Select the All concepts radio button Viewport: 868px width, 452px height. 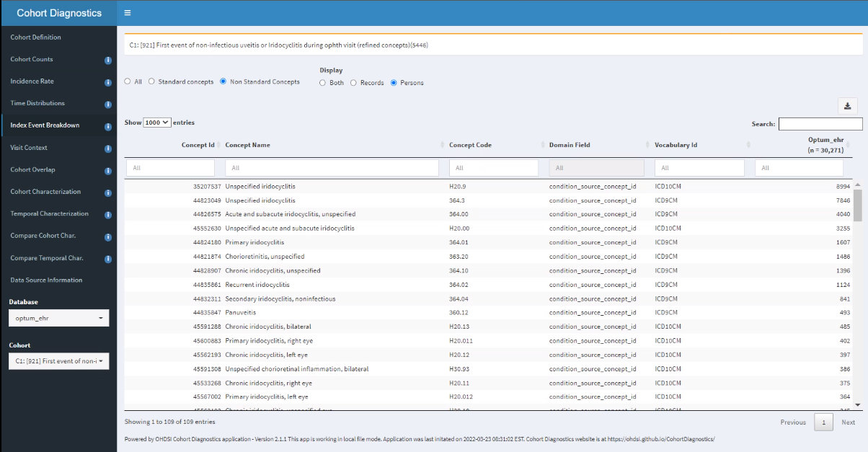pyautogui.click(x=127, y=81)
